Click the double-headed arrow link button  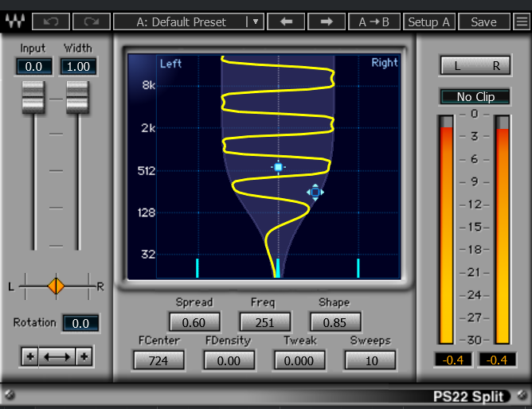click(x=57, y=356)
